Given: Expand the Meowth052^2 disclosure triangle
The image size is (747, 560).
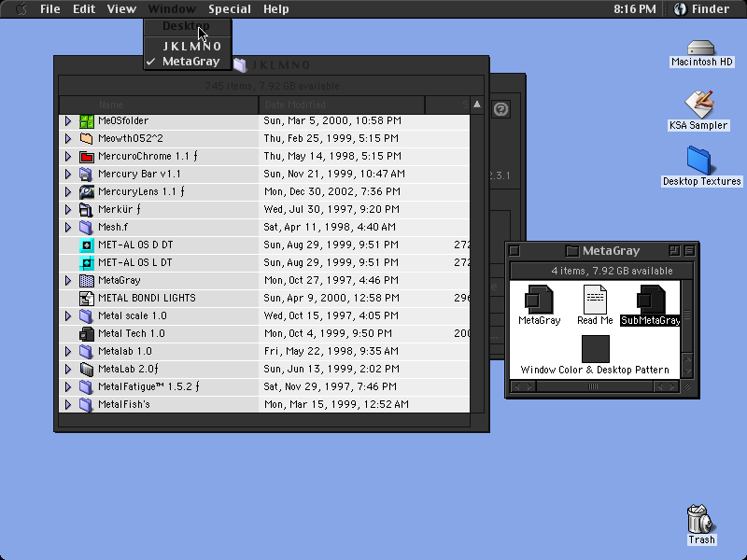Looking at the screenshot, I should [x=68, y=138].
